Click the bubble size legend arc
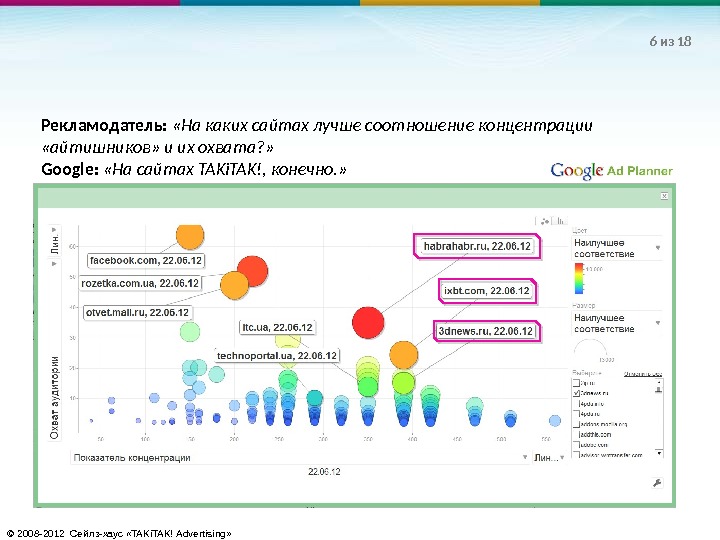The height and width of the screenshot is (540, 720). tap(591, 347)
